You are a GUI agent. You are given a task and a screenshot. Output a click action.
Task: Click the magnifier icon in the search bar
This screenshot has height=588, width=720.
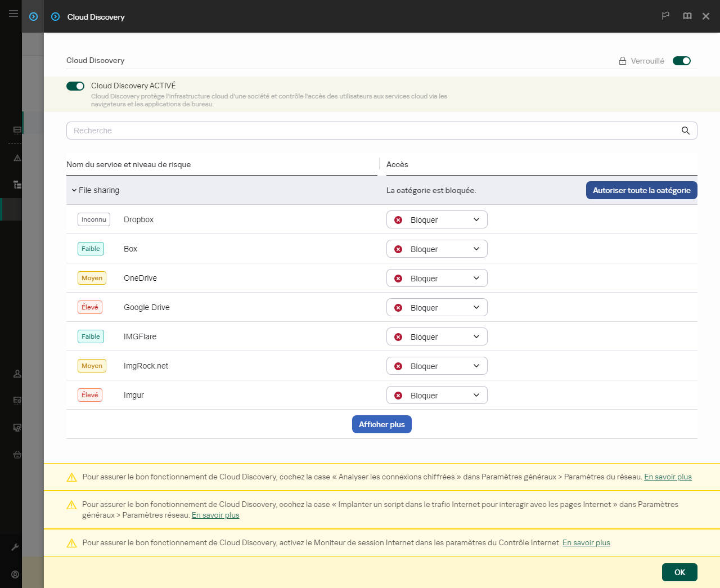(685, 130)
